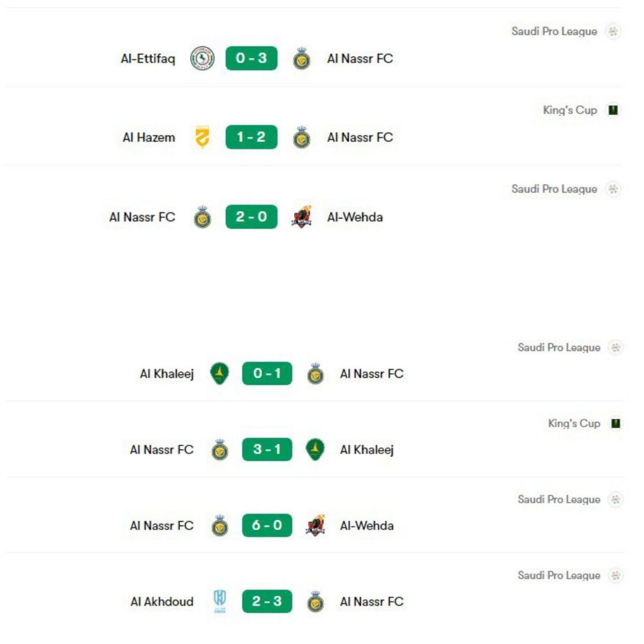Screen dimensions: 644x644
Task: Click the Al Khaleej team name
Action: click(x=169, y=374)
